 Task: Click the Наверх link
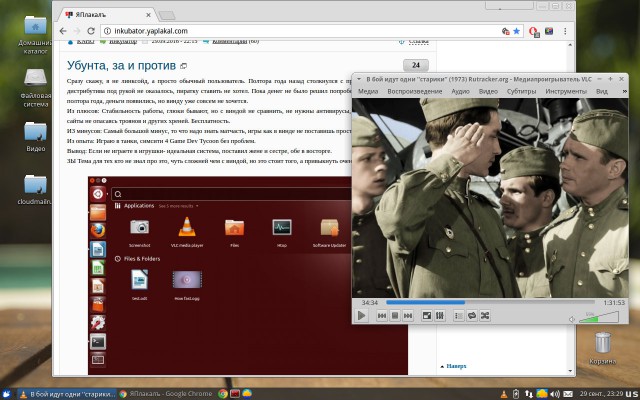point(456,366)
